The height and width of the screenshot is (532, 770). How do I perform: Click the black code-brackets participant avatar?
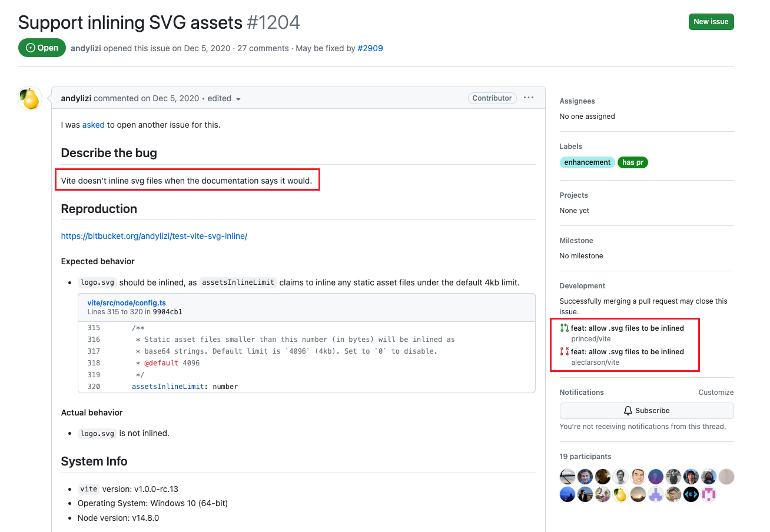(691, 494)
